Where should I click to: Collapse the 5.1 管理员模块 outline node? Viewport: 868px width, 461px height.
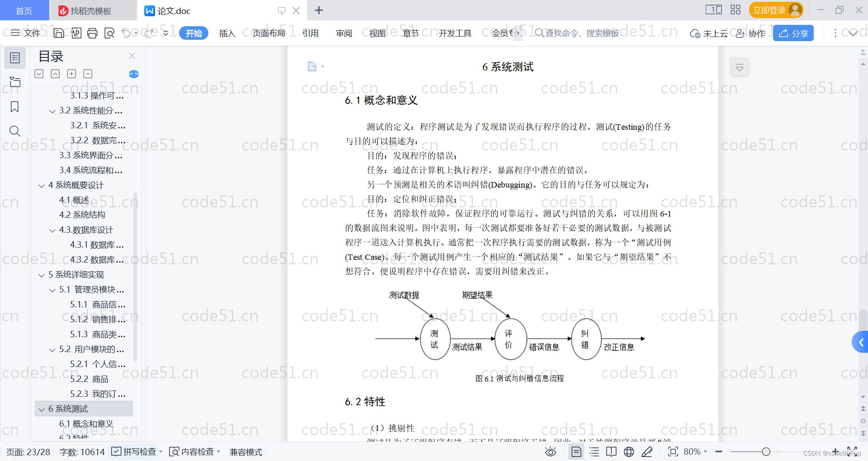click(x=52, y=290)
